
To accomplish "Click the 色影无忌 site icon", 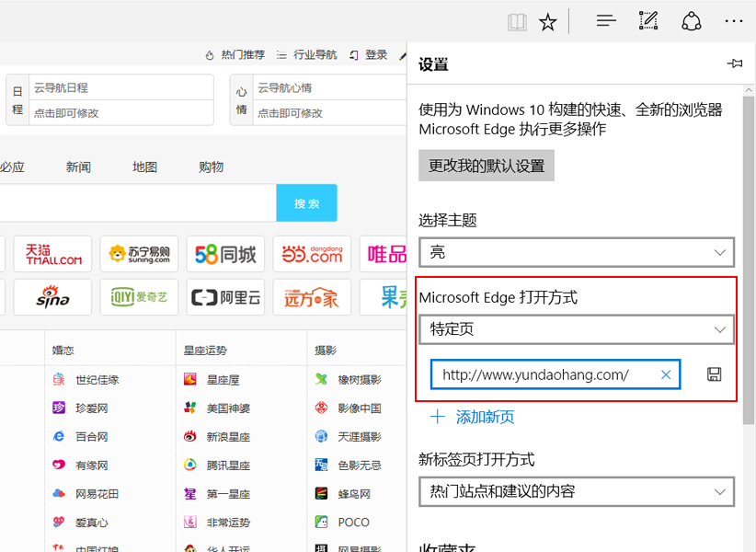I will [x=321, y=465].
